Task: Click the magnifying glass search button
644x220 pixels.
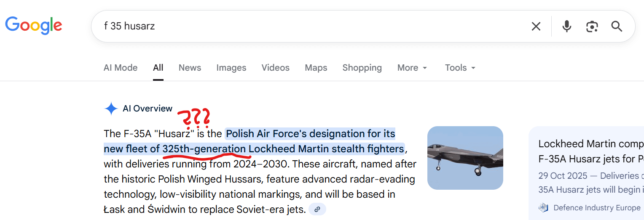Action: pos(617,27)
